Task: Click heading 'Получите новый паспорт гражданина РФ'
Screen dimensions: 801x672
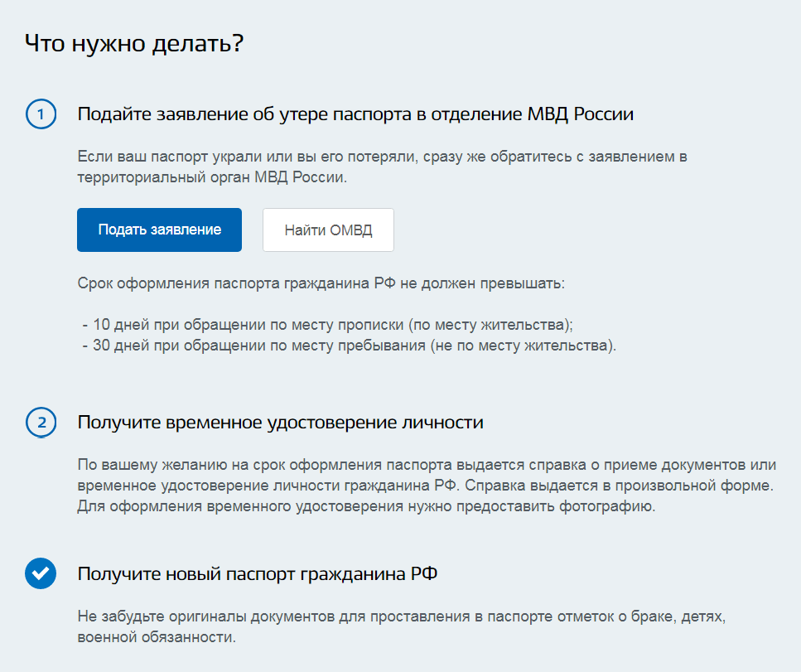Action: click(x=258, y=574)
